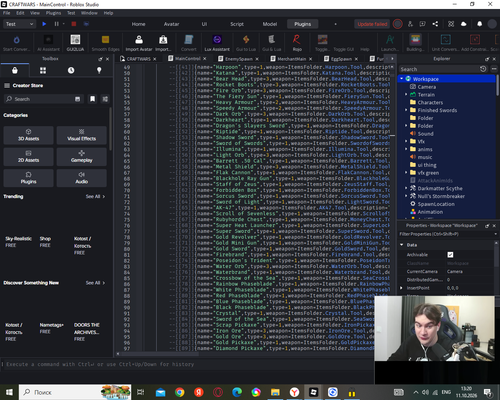
Task: Open the Start Conver... plugin
Action: (x=16, y=43)
